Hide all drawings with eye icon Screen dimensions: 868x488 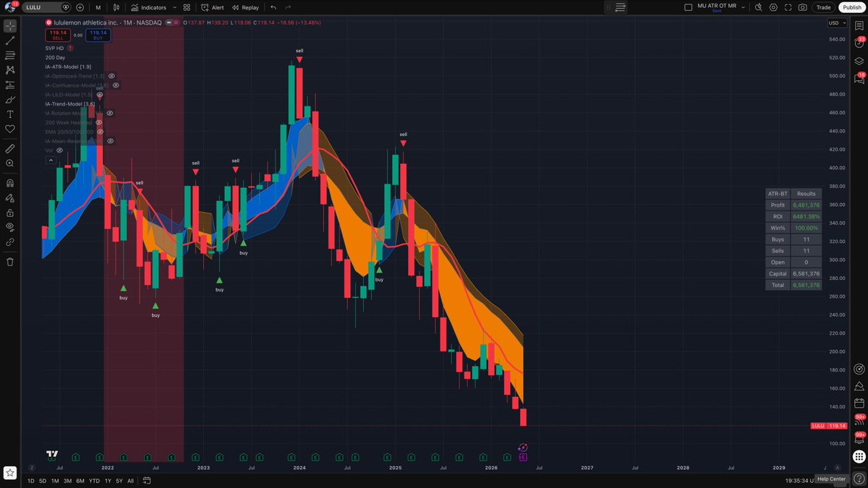10,227
